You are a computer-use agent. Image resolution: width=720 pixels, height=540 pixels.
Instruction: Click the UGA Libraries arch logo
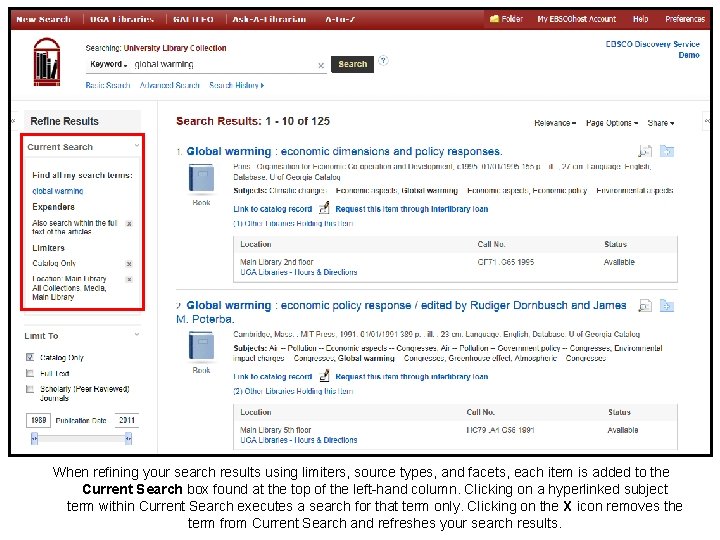46,62
